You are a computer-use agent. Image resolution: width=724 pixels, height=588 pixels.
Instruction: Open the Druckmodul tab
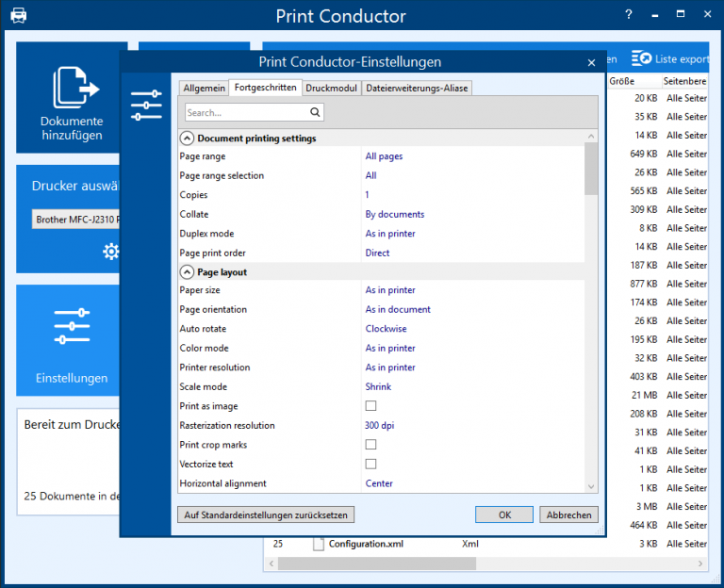331,88
